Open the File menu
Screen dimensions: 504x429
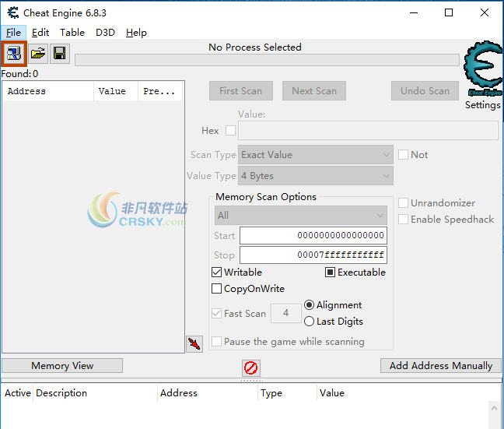13,33
